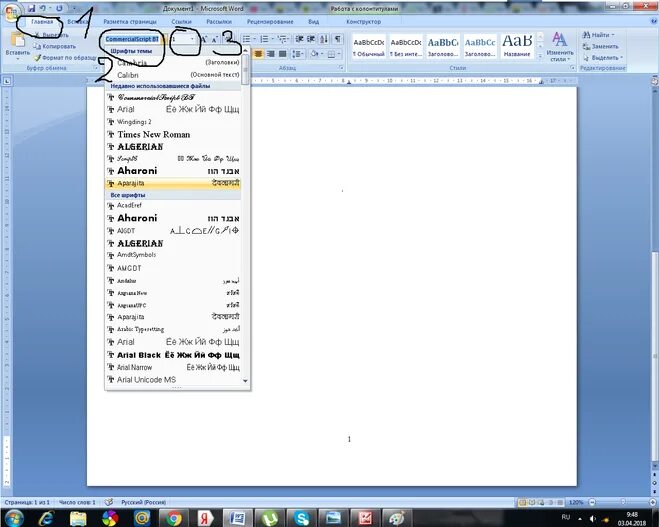Viewport: 659px width, 527px height.
Task: Click the decrease indent icon
Action: (x=300, y=39)
